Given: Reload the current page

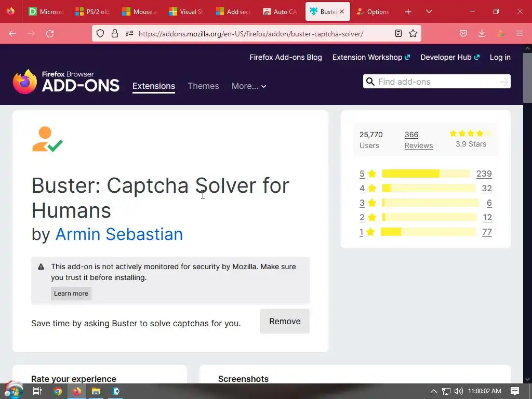Looking at the screenshot, I should (50, 34).
